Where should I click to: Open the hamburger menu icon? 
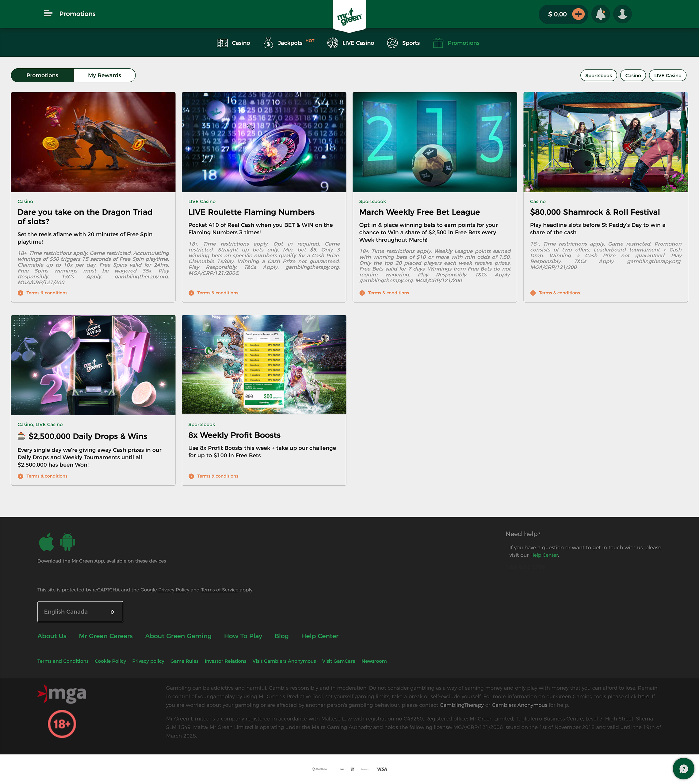[48, 13]
